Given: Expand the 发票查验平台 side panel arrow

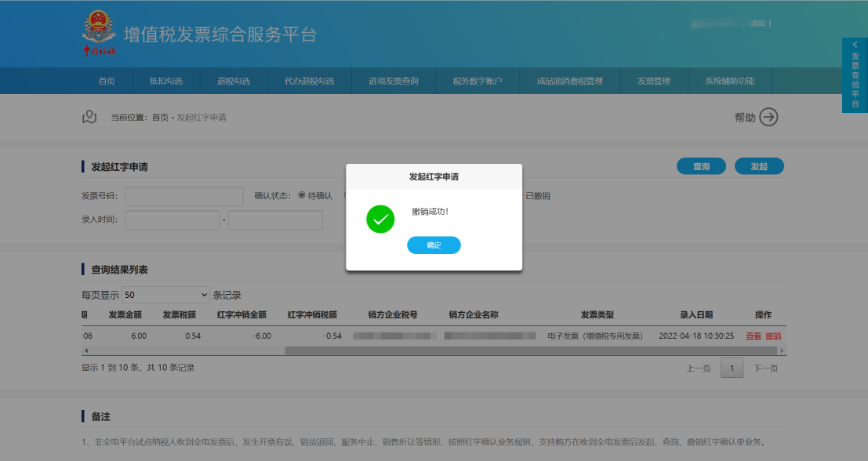Looking at the screenshot, I should point(855,45).
